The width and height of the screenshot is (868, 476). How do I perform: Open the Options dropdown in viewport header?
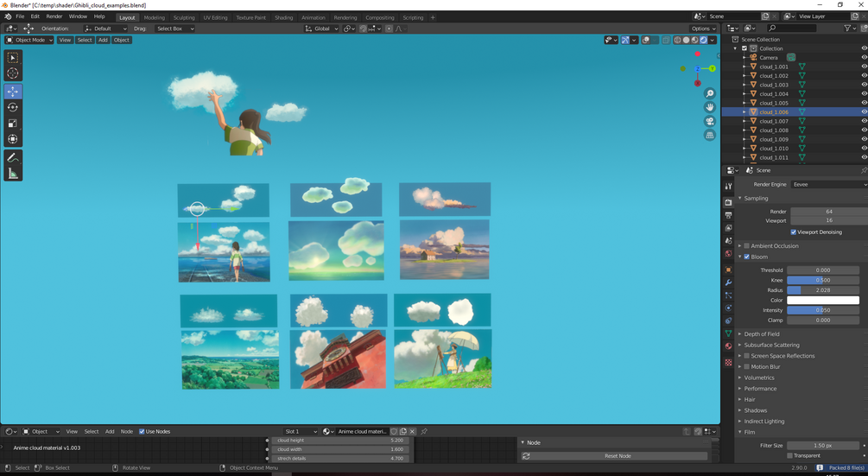pyautogui.click(x=703, y=29)
